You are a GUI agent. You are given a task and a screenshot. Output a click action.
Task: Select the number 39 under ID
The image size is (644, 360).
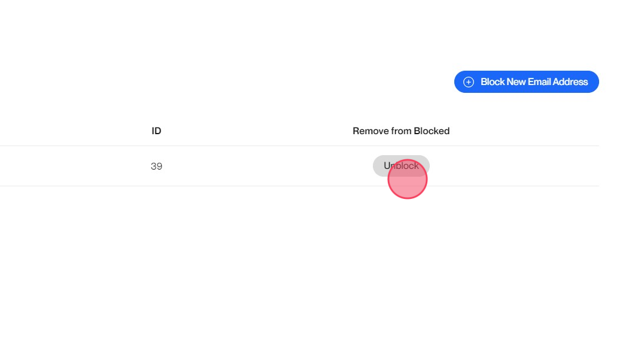click(156, 166)
